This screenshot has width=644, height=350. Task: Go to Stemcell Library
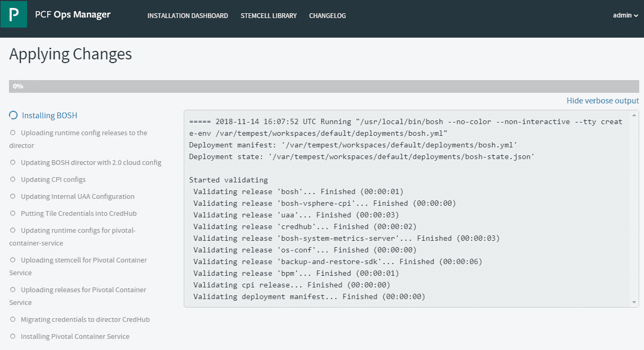pos(269,16)
